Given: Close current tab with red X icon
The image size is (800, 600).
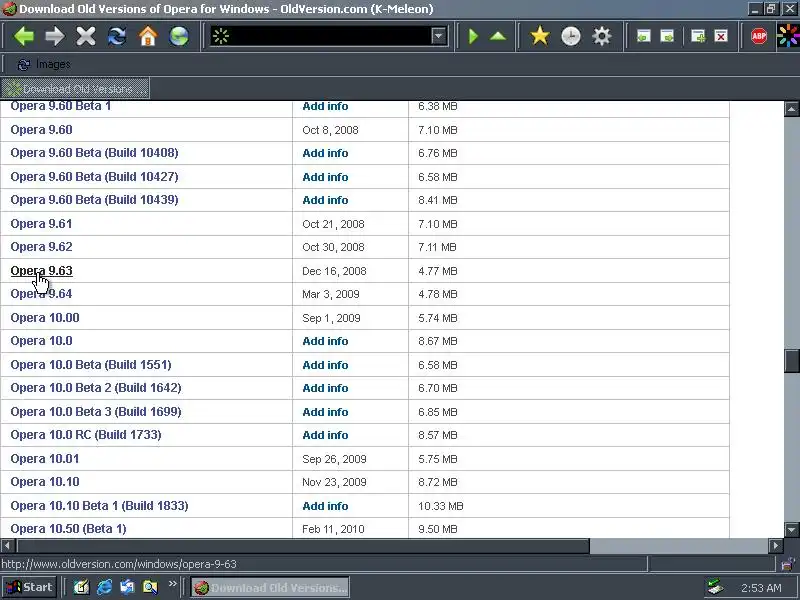Looking at the screenshot, I should (x=721, y=36).
